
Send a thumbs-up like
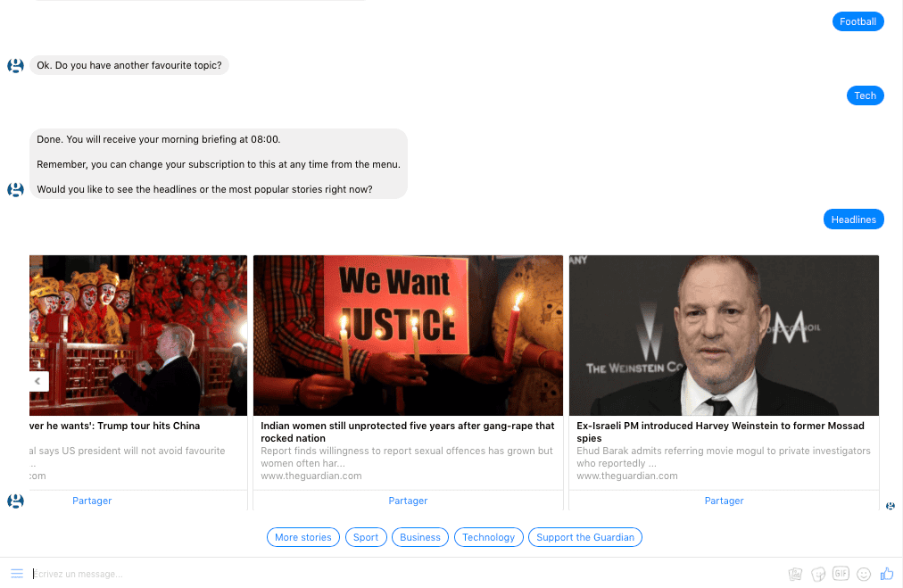pyautogui.click(x=887, y=573)
